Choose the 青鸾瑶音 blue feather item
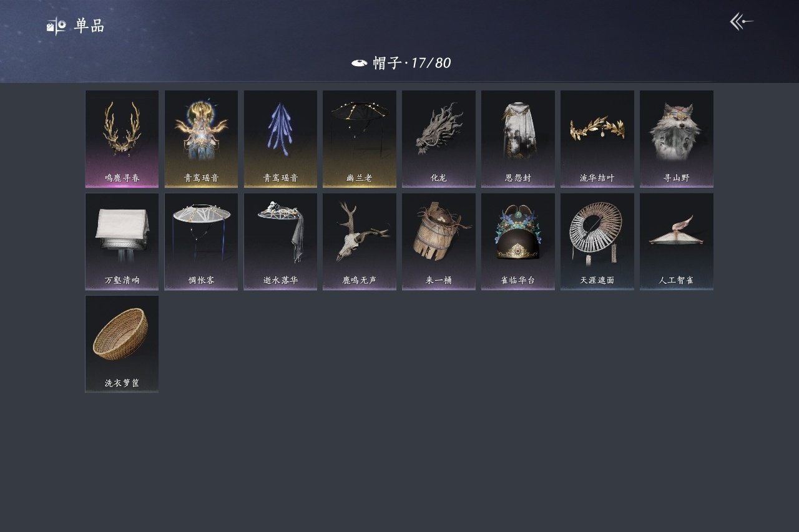The image size is (799, 532). tap(280, 139)
